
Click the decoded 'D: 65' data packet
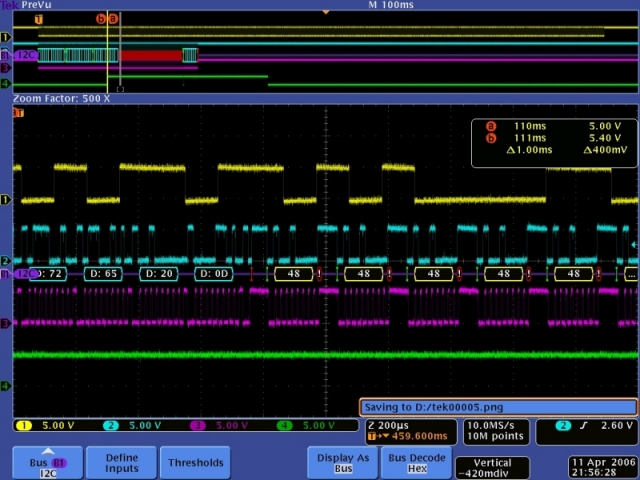click(103, 273)
